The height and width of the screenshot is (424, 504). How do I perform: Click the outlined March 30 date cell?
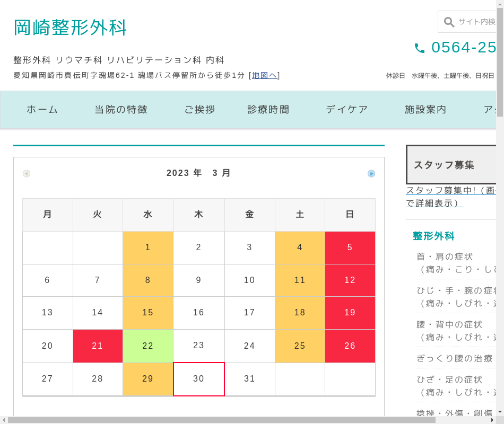click(x=199, y=379)
